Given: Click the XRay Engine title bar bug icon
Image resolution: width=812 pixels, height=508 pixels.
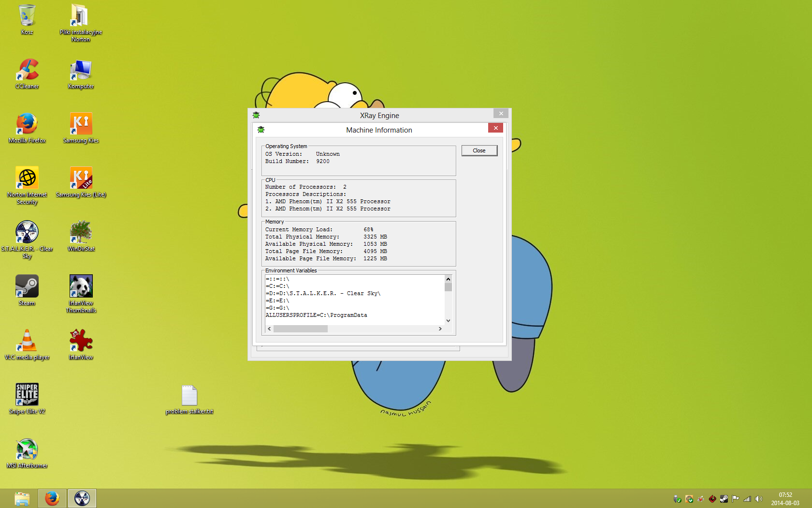Looking at the screenshot, I should tap(256, 115).
